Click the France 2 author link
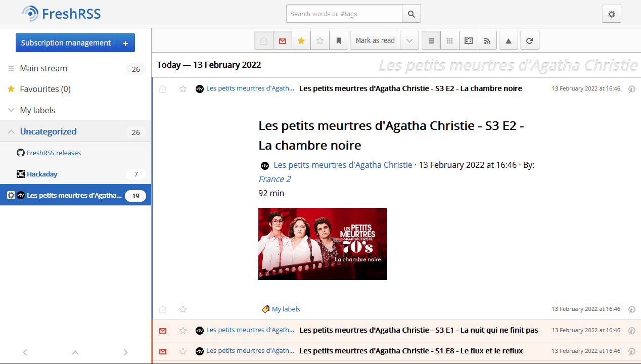 coord(274,179)
